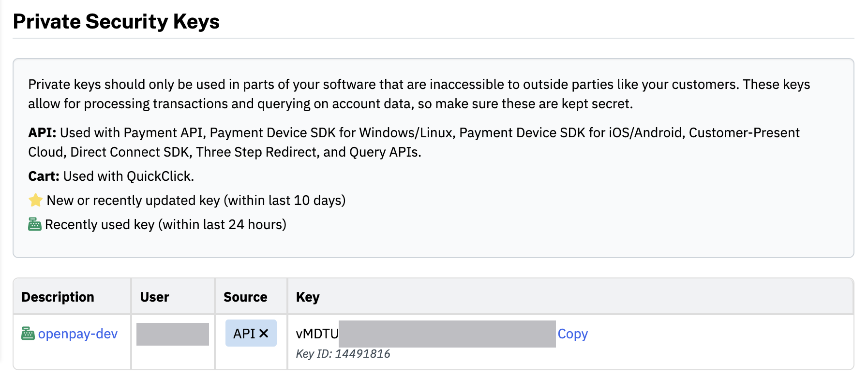
Task: Click the User column header
Action: coord(154,297)
